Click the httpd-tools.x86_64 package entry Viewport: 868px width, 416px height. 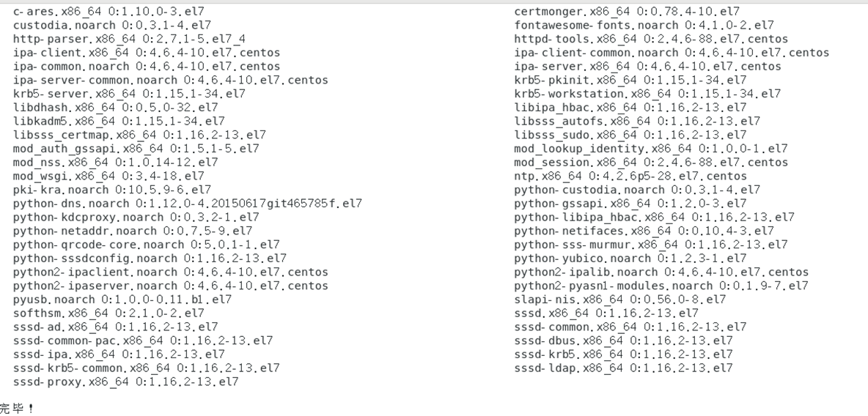click(x=650, y=40)
